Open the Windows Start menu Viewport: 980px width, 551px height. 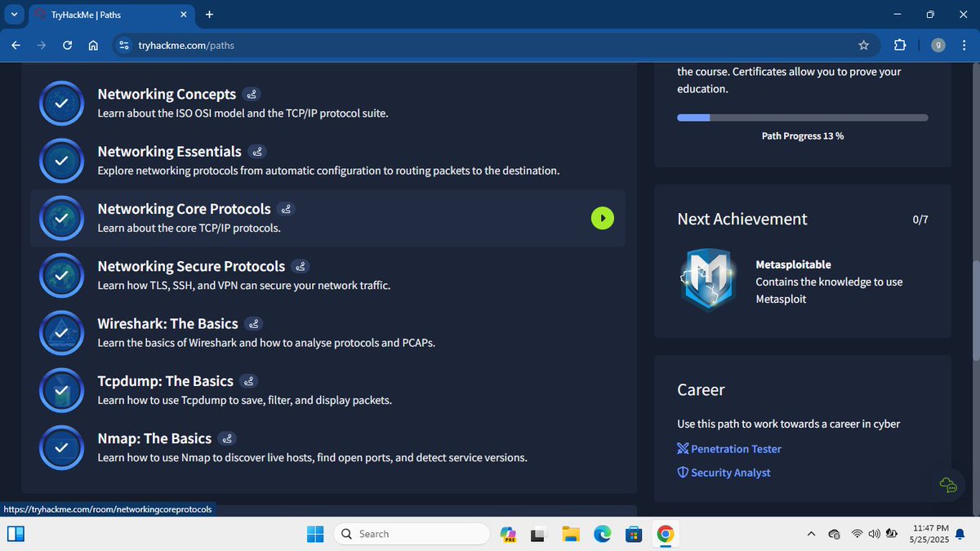pyautogui.click(x=314, y=534)
